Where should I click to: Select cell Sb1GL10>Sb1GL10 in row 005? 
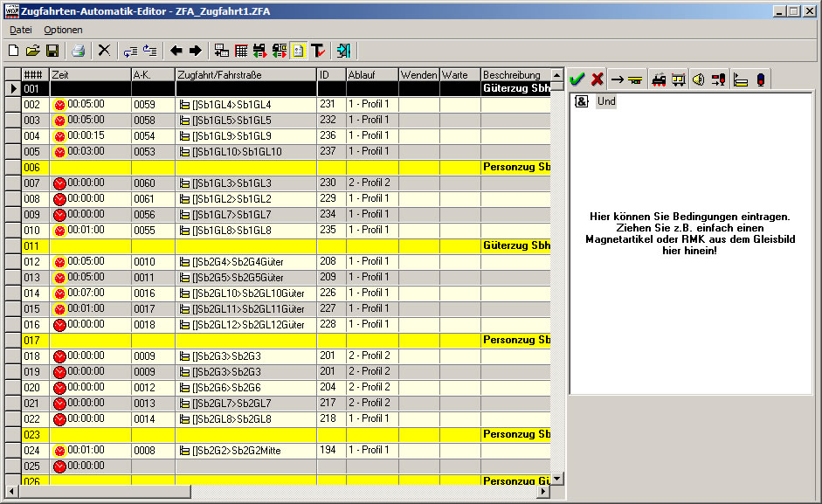coord(245,152)
